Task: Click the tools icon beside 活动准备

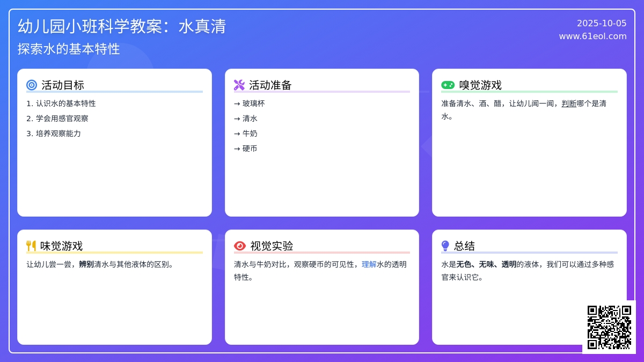Action: point(239,85)
